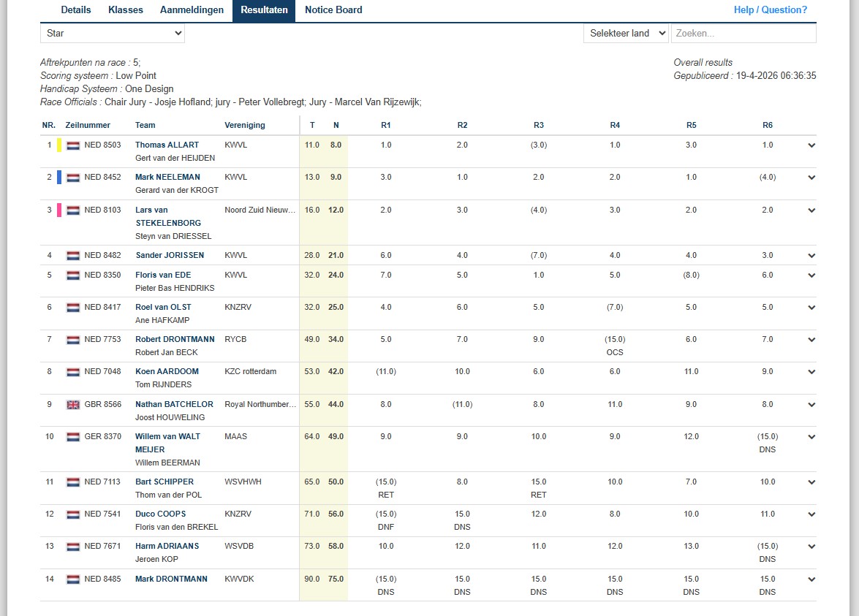Click the British flag next to GBR 8566
The width and height of the screenshot is (859, 616).
click(x=73, y=405)
